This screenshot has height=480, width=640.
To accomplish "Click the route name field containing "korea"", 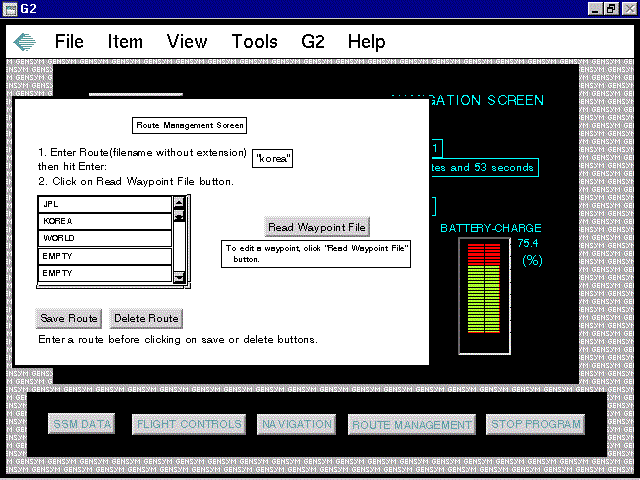I will click(x=273, y=158).
